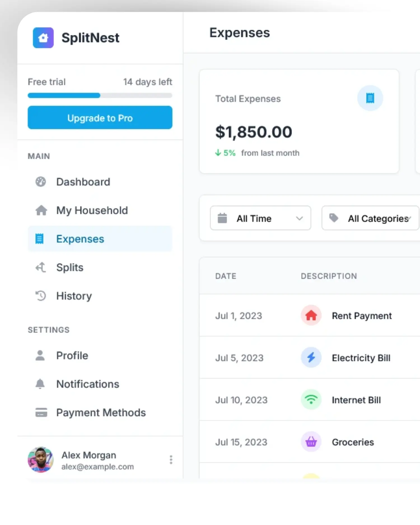This screenshot has height=525, width=420.
Task: View the History page
Action: pyautogui.click(x=74, y=296)
